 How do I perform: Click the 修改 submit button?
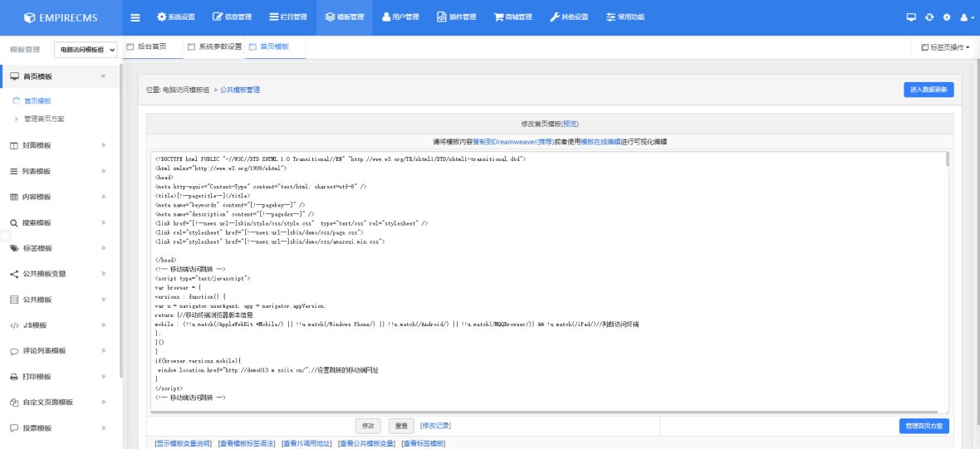[367, 426]
